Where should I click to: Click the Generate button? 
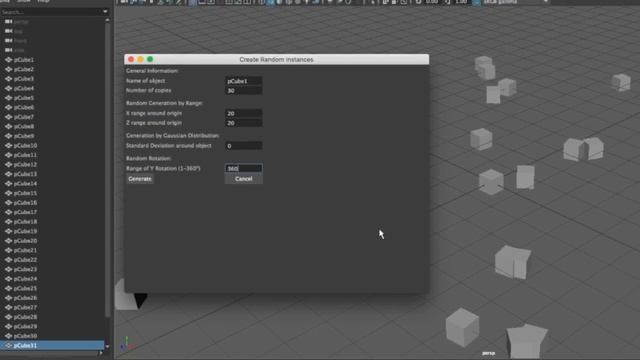click(x=140, y=179)
